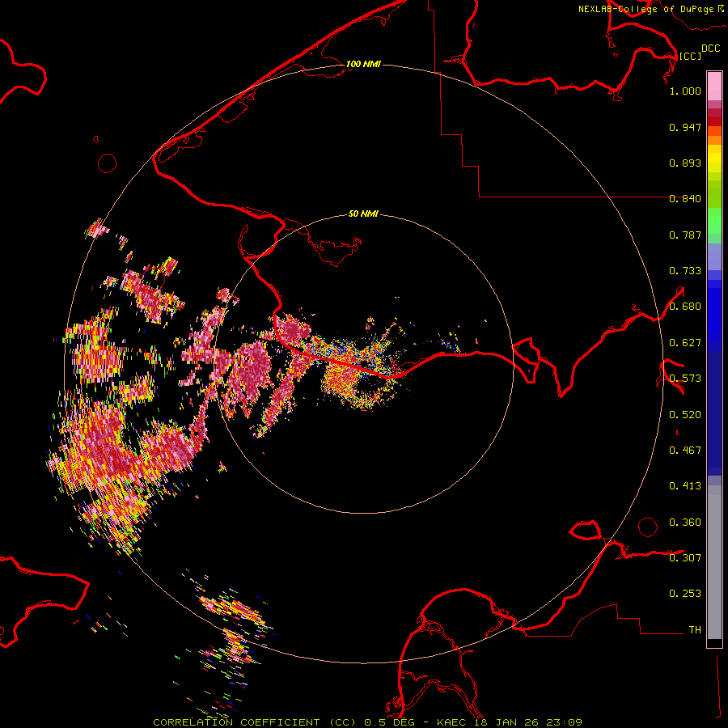Select the 1.000 scale value

685,91
